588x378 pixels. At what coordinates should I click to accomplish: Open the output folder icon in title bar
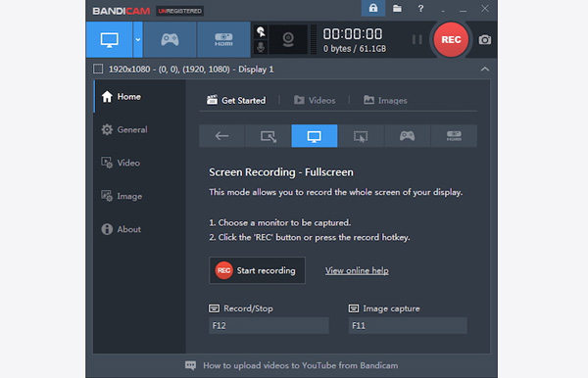(397, 8)
